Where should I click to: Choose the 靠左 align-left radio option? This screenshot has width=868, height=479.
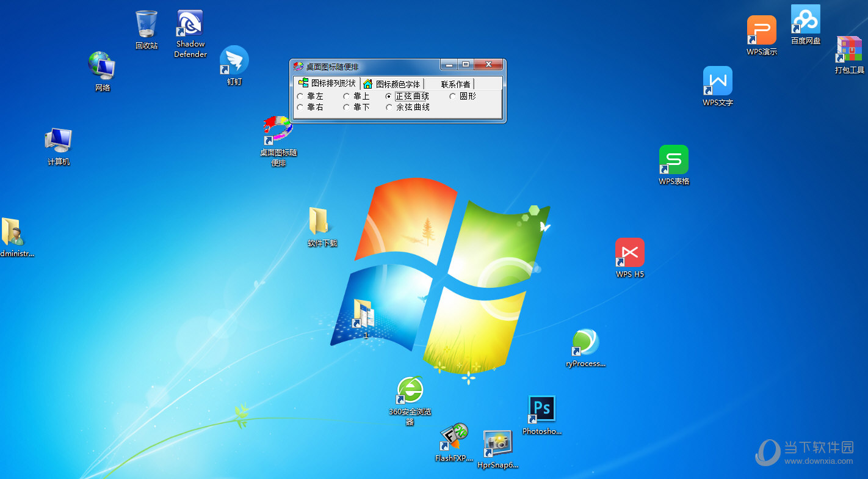pos(310,96)
